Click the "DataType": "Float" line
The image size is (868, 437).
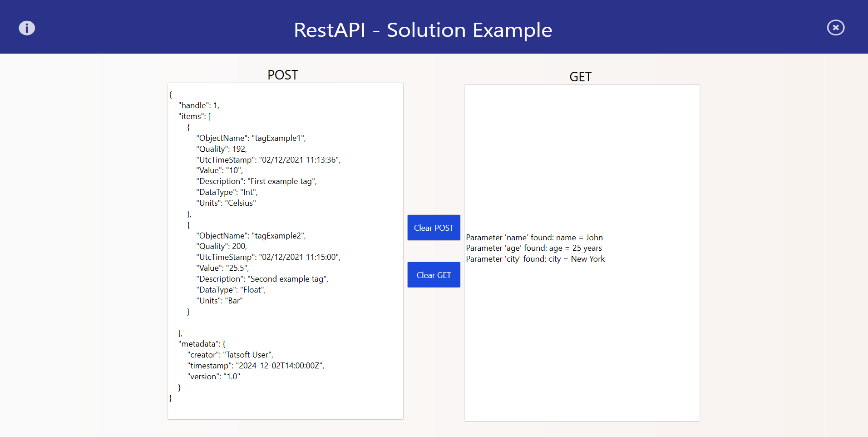(x=231, y=290)
